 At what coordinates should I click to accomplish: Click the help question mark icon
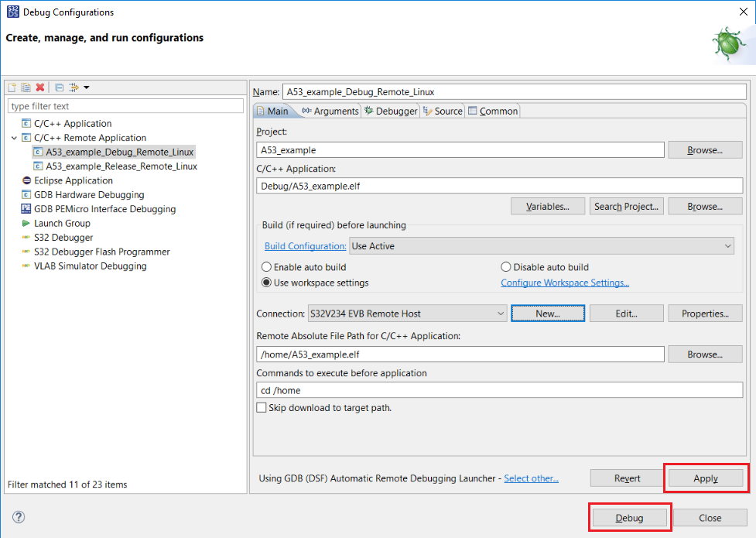coord(19,517)
